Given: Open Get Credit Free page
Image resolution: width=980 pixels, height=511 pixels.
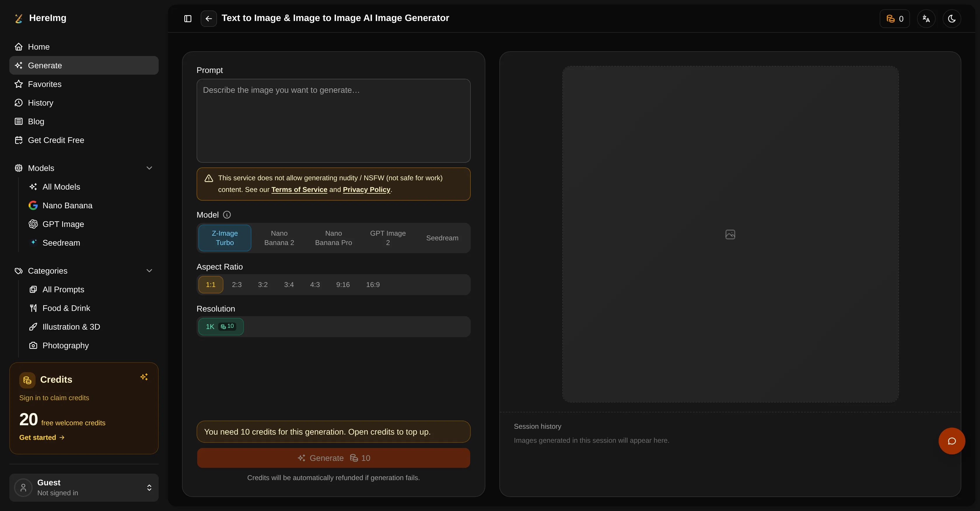Looking at the screenshot, I should pyautogui.click(x=84, y=140).
